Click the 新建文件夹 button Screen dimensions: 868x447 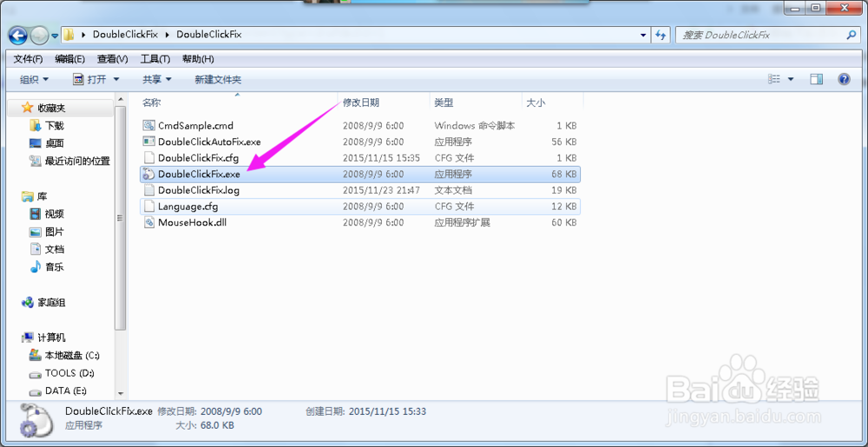point(218,80)
